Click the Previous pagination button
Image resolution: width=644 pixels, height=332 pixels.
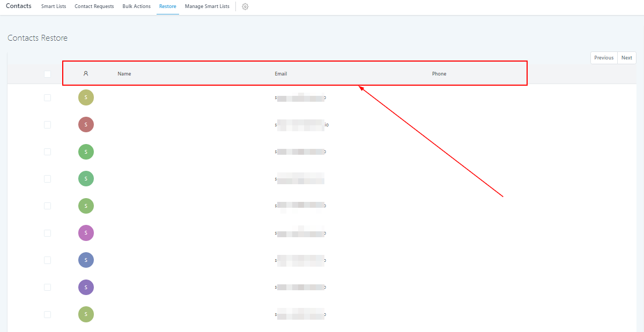click(604, 58)
